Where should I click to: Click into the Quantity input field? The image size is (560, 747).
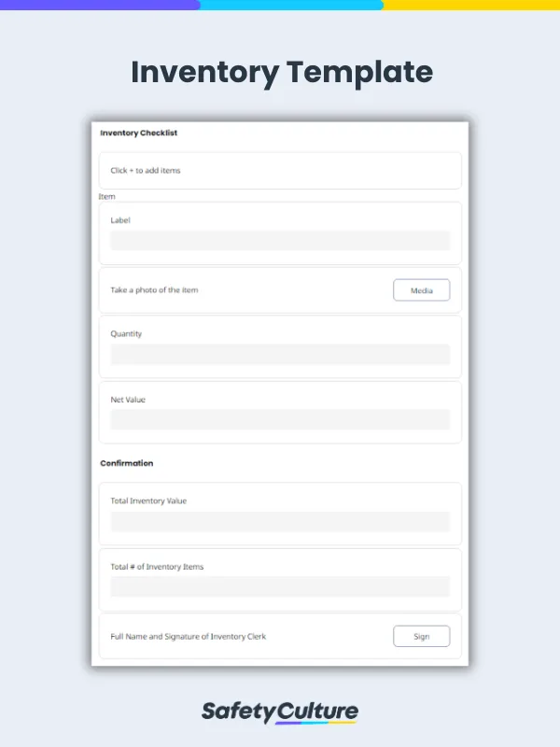tap(280, 355)
